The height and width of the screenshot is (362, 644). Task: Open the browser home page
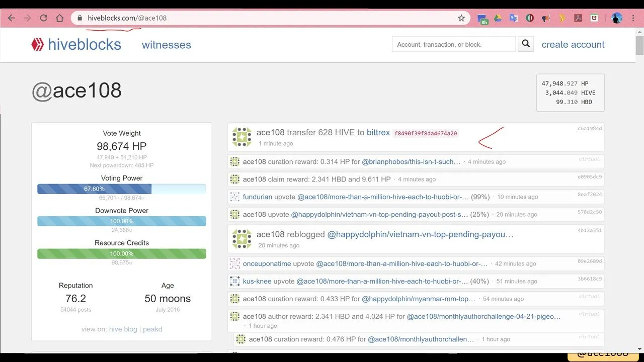click(60, 18)
